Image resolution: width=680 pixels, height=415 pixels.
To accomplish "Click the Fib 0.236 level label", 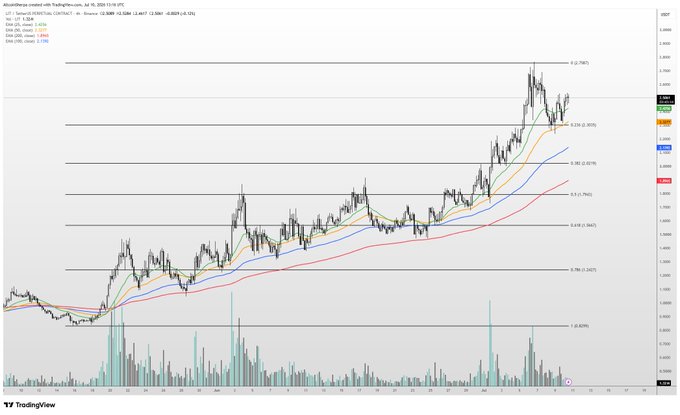I will pyautogui.click(x=583, y=125).
